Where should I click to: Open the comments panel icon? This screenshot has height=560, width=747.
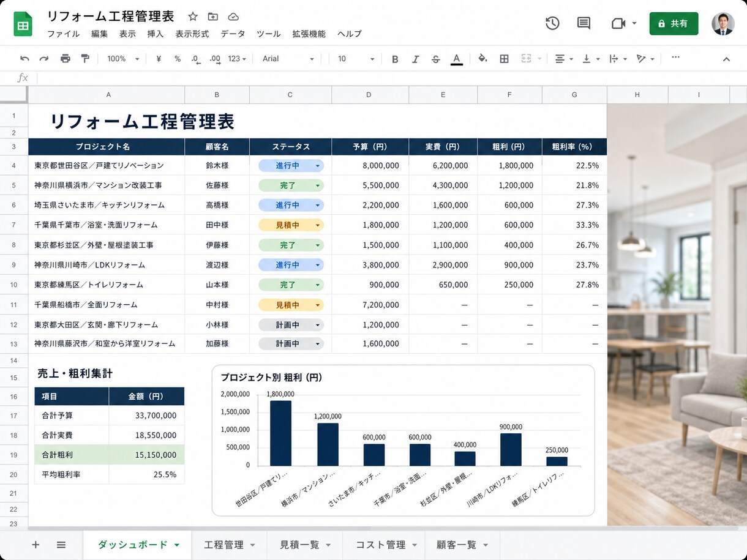(x=584, y=23)
